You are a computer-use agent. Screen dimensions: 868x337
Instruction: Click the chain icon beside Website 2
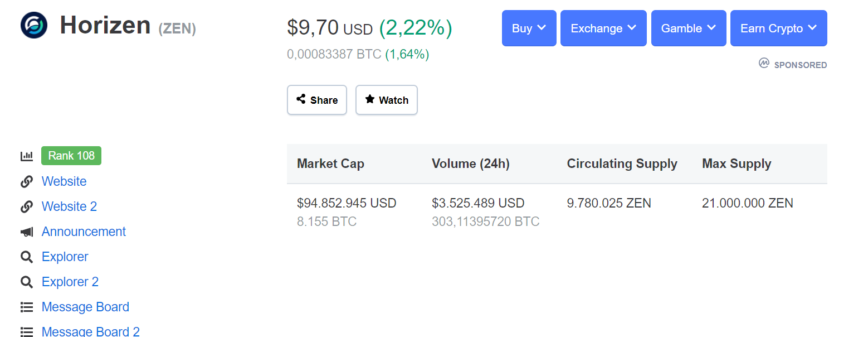pyautogui.click(x=27, y=207)
